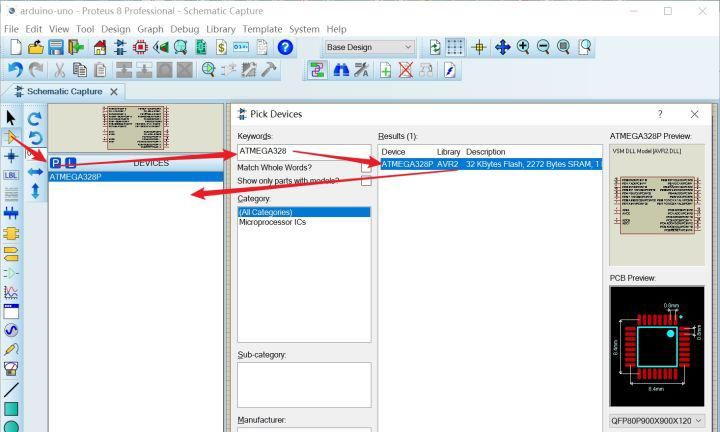Click the Toggle False Origin icon
Viewport: 720px width, 432px height.
pyautogui.click(x=479, y=47)
